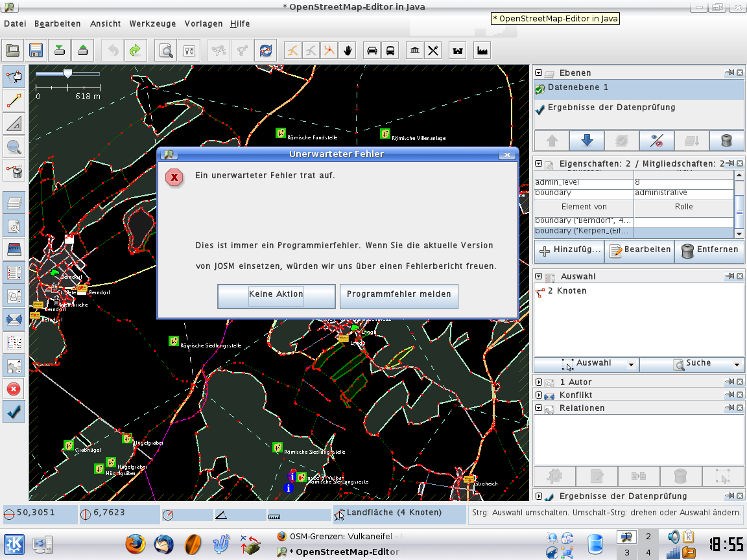
Task: Open the Bearbeiten menu
Action: click(58, 23)
